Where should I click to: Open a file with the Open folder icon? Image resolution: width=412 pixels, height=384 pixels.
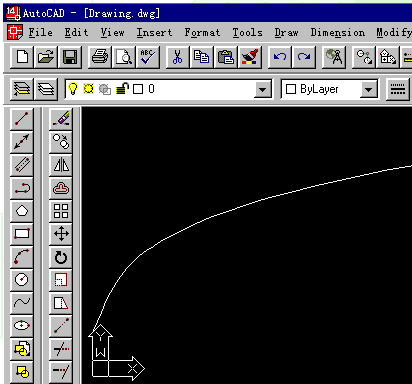(46, 57)
